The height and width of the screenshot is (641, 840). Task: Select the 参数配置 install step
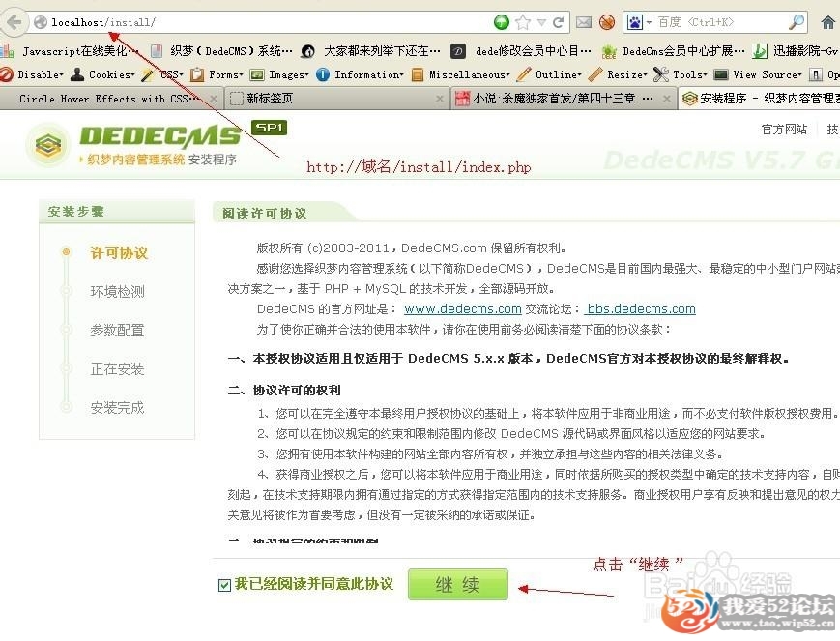click(117, 330)
